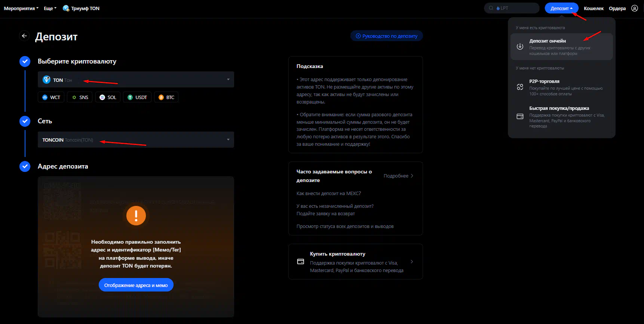Open the TONCOIN network dropdown
644x324 pixels.
[136, 140]
